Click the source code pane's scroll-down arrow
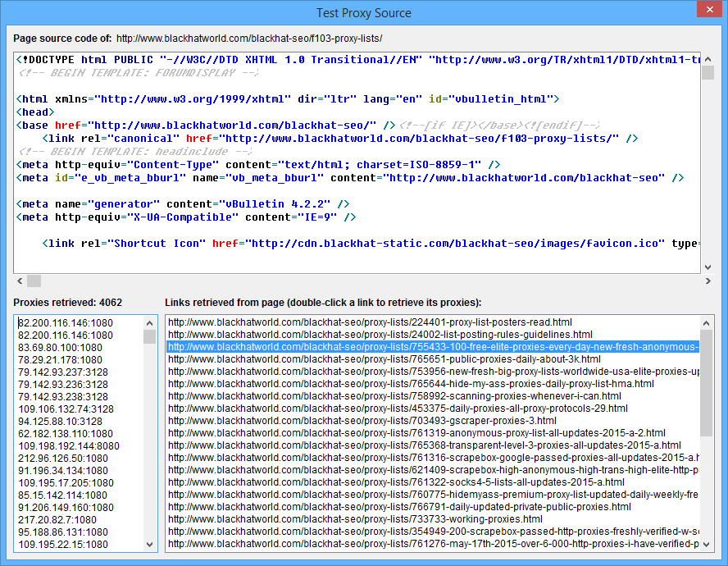728x566 pixels. (x=708, y=265)
